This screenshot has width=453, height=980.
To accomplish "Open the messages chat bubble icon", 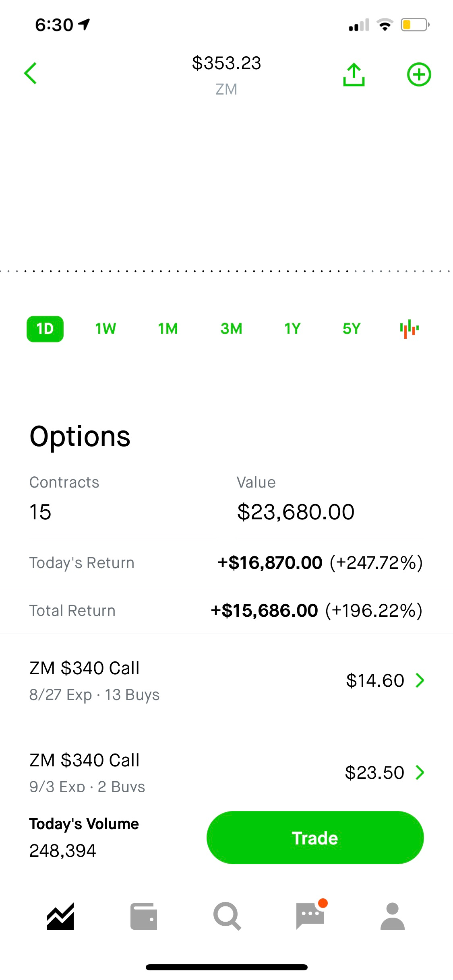I will [x=310, y=916].
